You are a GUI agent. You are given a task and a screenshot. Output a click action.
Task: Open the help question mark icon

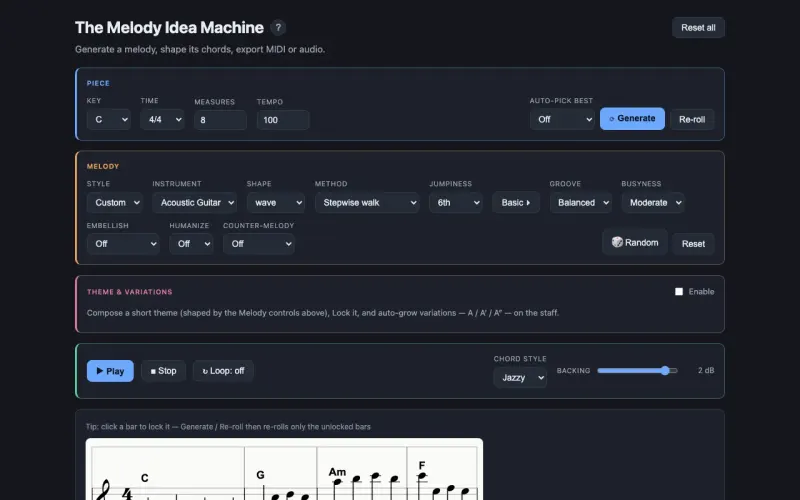(x=278, y=28)
